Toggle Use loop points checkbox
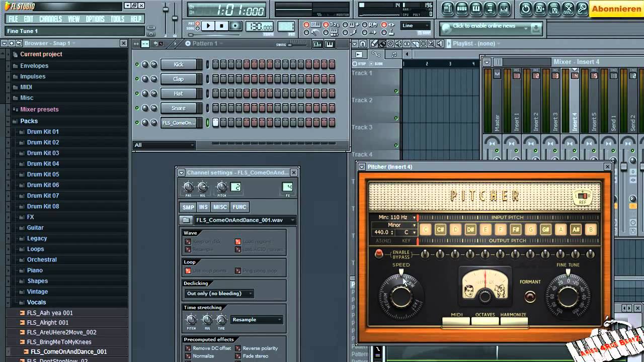Image resolution: width=644 pixels, height=362 pixels. click(x=188, y=271)
